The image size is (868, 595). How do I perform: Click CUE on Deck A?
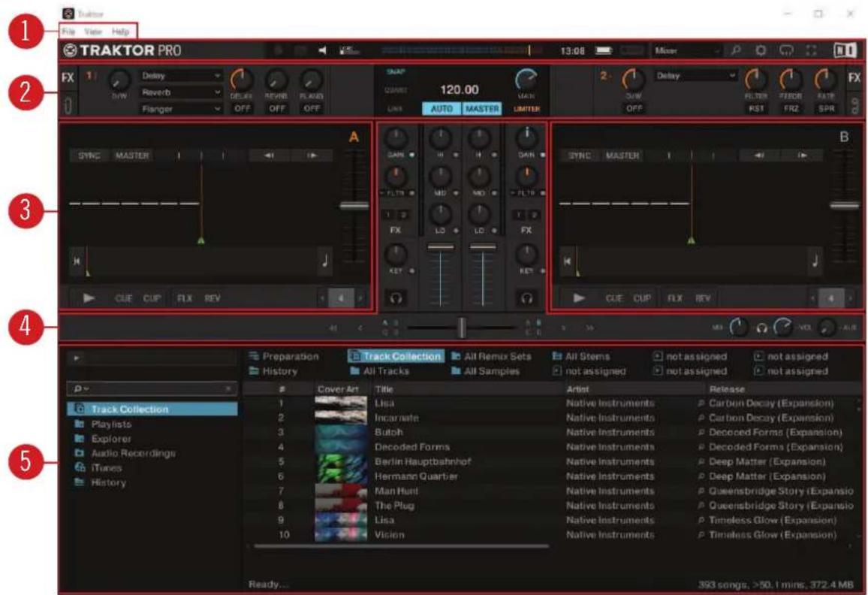tap(124, 298)
